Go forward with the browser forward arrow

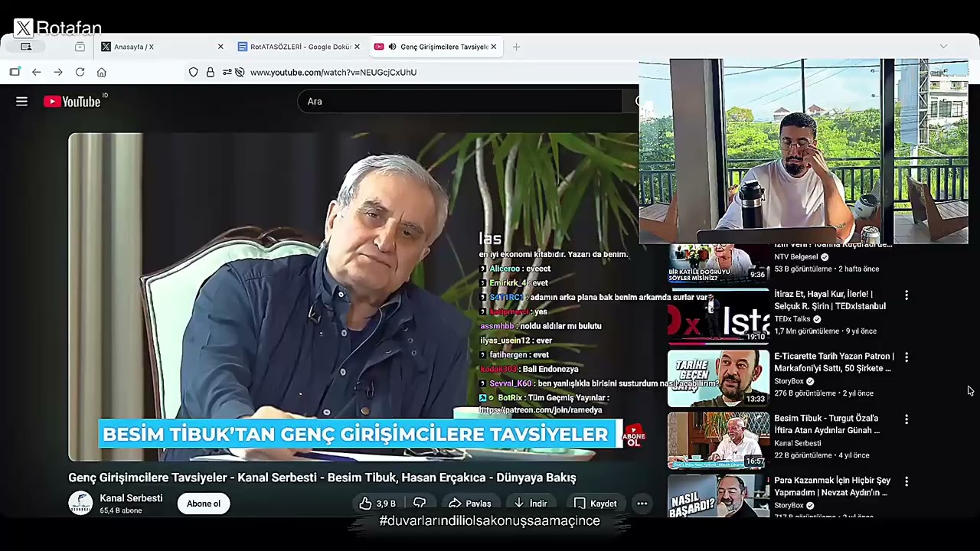coord(58,72)
